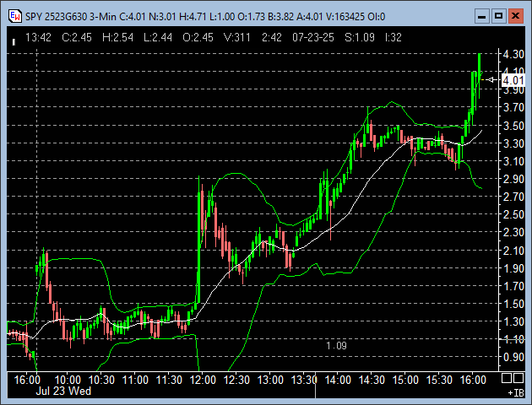Click the 3.10 price axis label

tap(513, 161)
